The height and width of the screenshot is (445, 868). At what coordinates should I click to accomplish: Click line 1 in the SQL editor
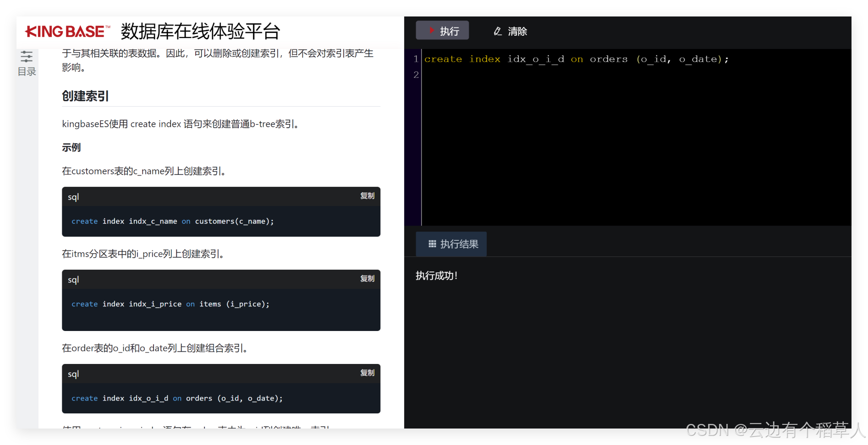(576, 59)
